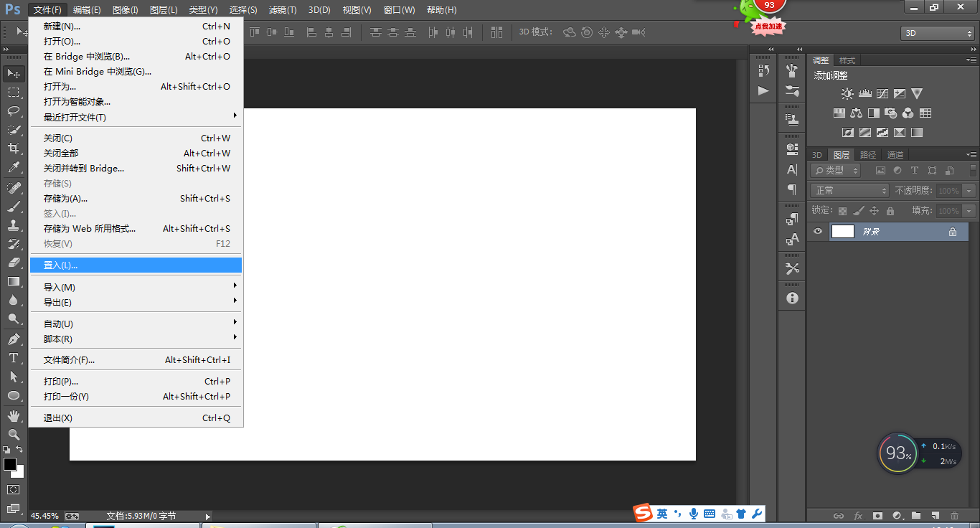Toggle type layer filter
Viewport: 980px width, 528px height.
coord(915,171)
